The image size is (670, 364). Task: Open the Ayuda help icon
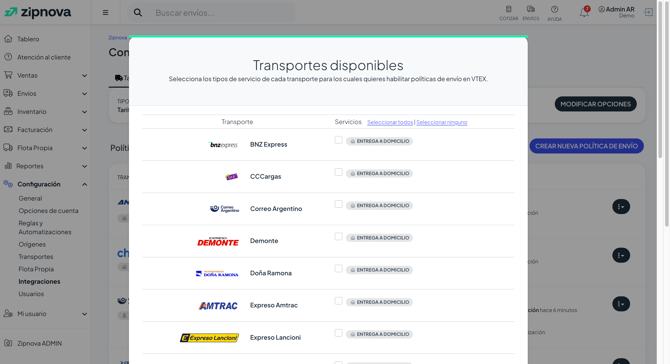(554, 13)
